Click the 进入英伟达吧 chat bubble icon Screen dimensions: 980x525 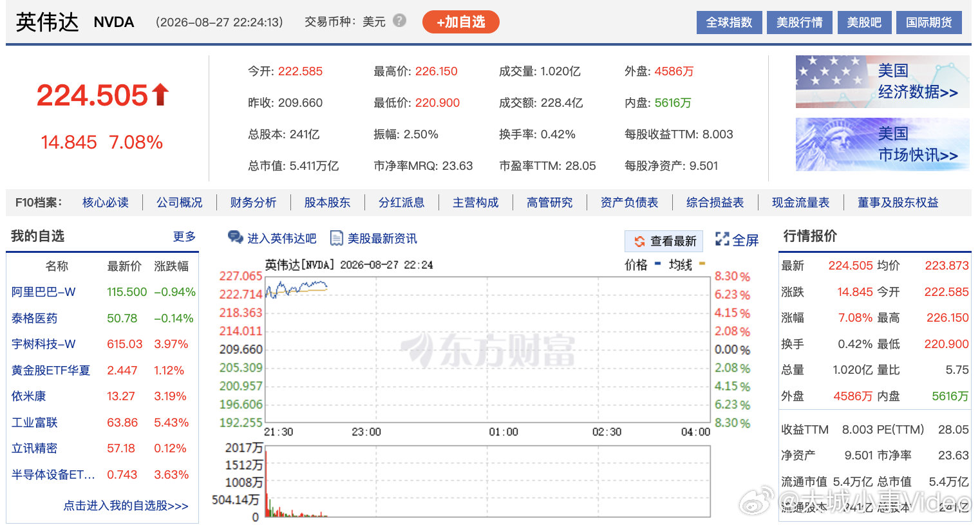tap(235, 238)
